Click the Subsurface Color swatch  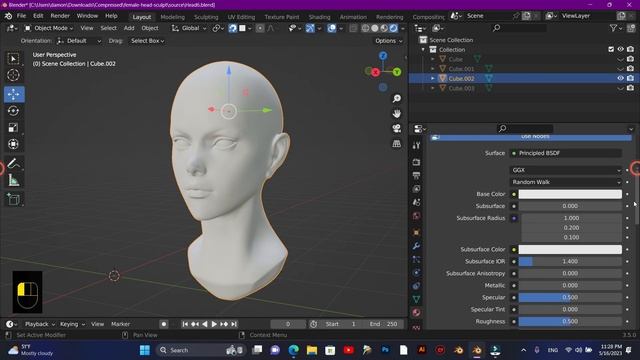(570, 249)
